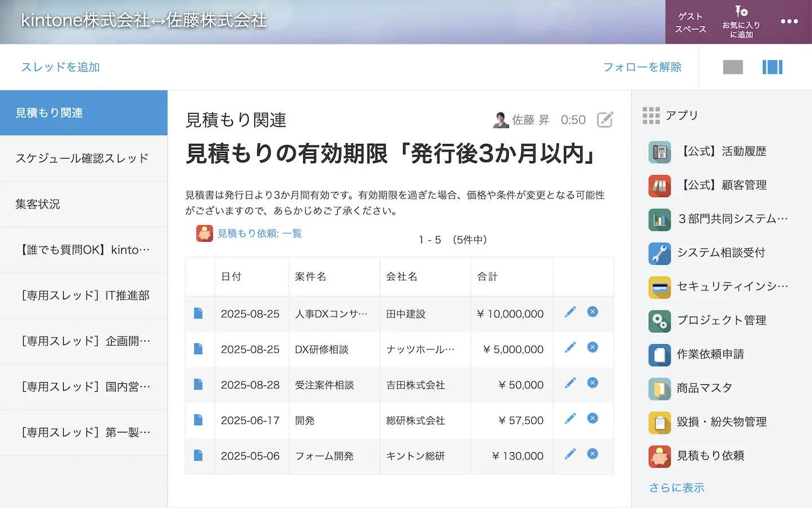The width and height of the screenshot is (812, 508).
Task: Open the three-dot options menu
Action: [x=789, y=21]
